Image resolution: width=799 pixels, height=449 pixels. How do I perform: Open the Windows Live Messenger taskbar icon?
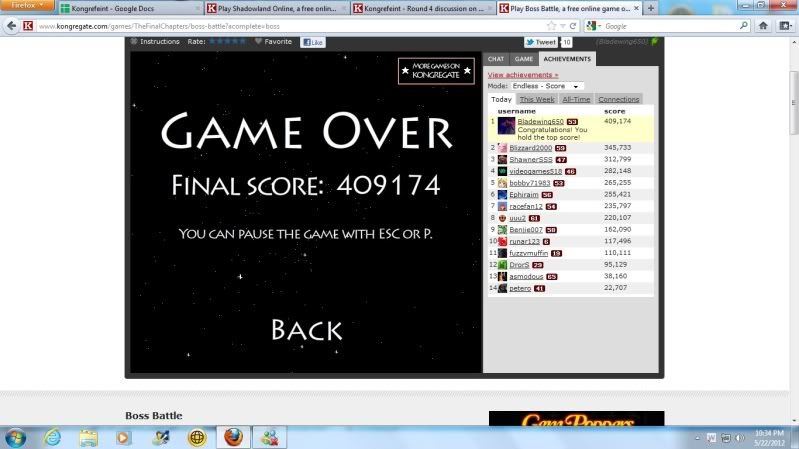(x=270, y=437)
